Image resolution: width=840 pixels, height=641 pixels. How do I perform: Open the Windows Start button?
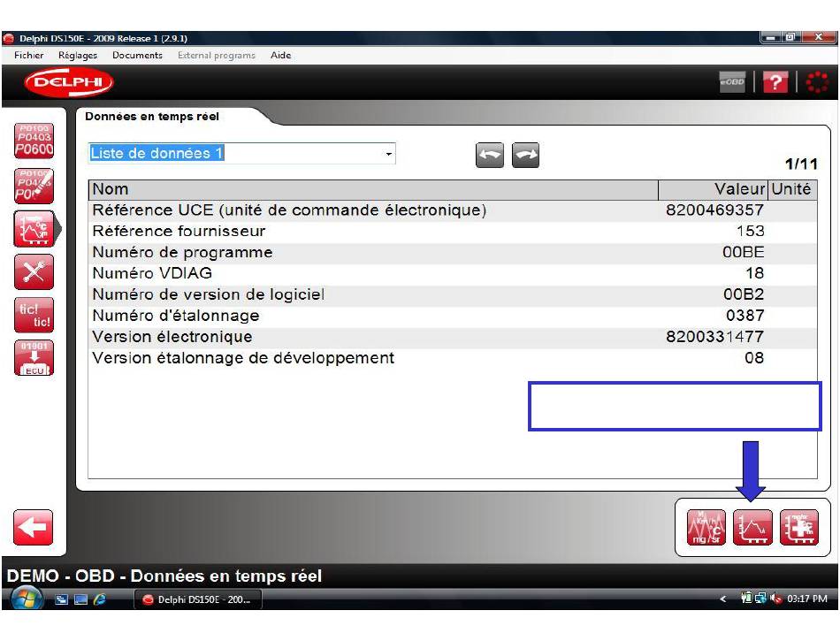(26, 599)
